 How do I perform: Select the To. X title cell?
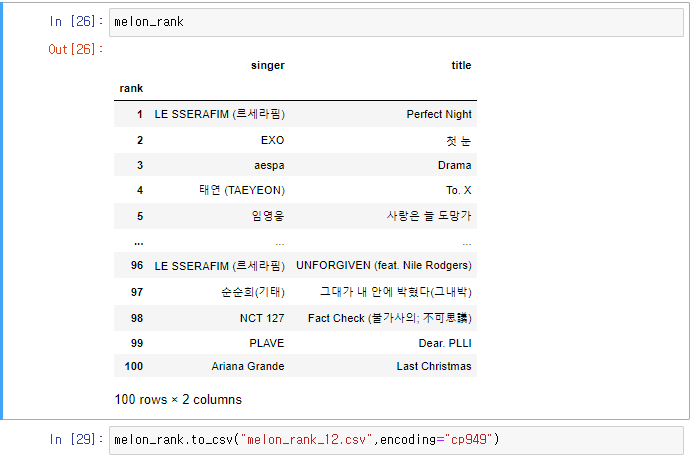458,190
